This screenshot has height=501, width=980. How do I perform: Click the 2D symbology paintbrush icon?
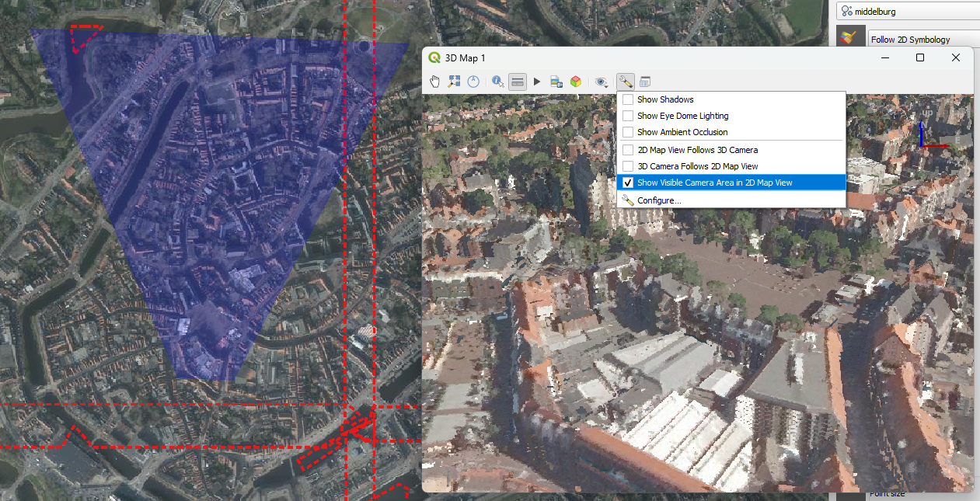click(849, 36)
